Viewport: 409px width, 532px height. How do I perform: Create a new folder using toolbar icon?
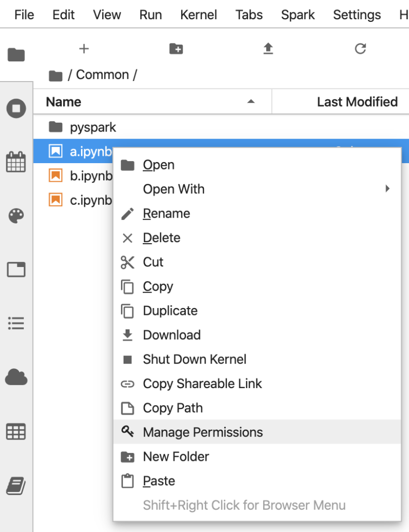coord(176,48)
